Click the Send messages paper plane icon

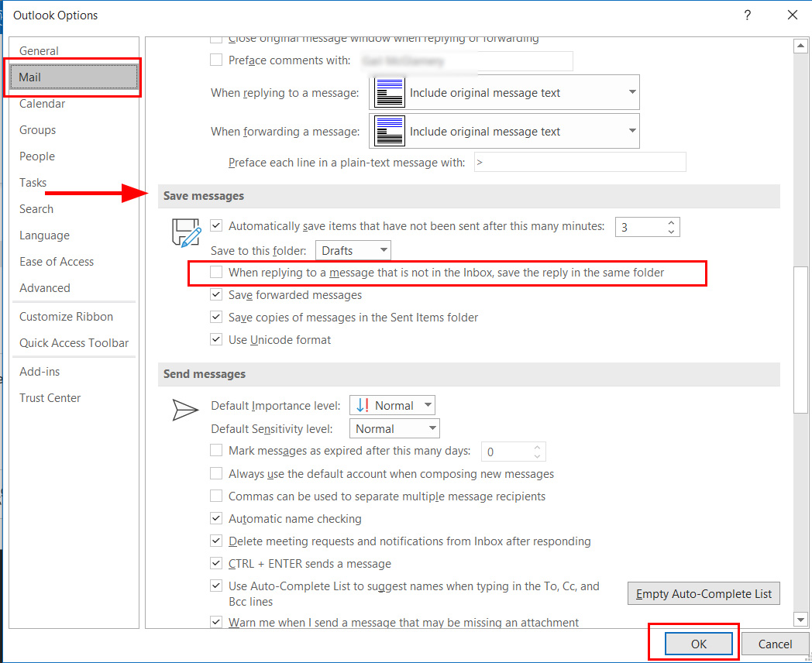click(185, 411)
